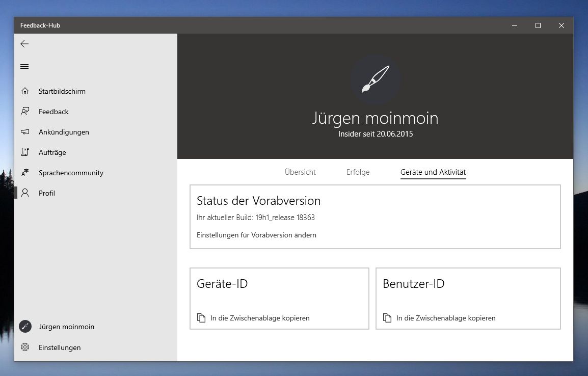
Task: Open Aufträge in the sidebar
Action: (96, 152)
